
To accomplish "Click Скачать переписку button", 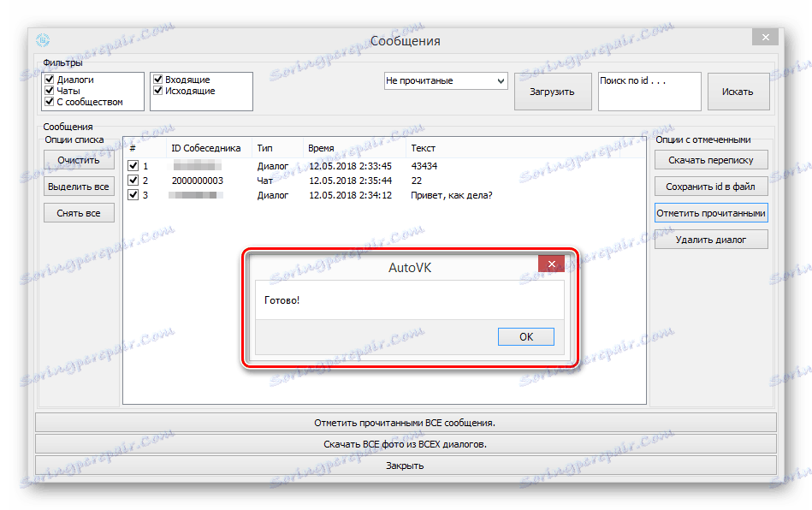I will [x=710, y=160].
